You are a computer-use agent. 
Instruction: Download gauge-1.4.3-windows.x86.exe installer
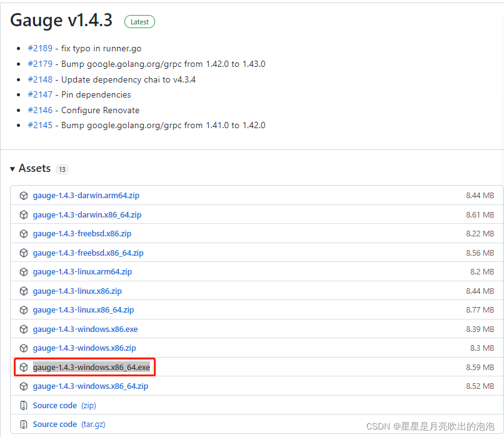point(85,329)
